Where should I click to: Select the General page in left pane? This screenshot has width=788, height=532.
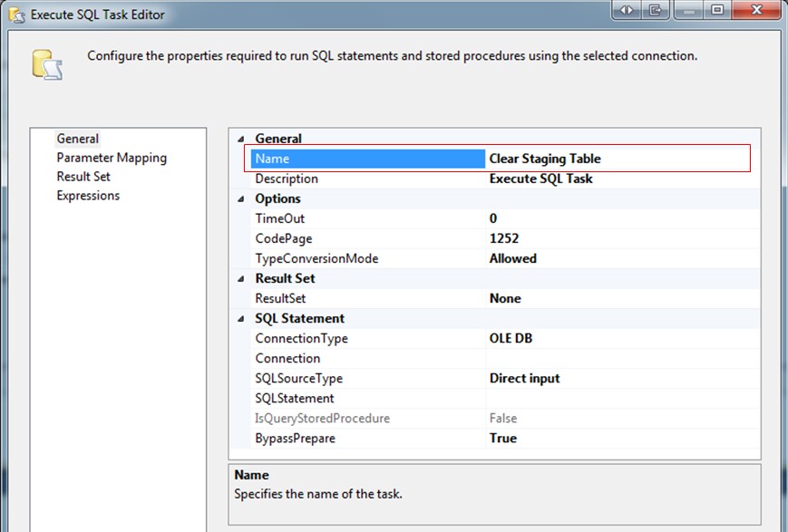(x=78, y=139)
